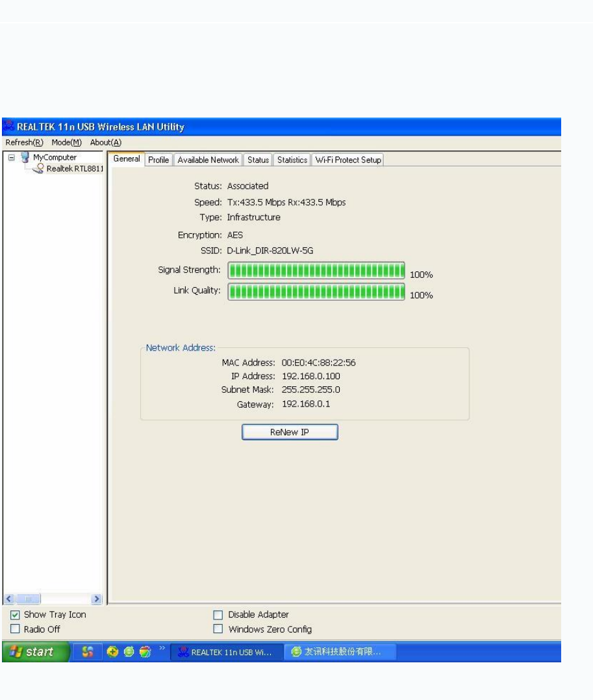Enable Windows Zero Config checkbox

[x=218, y=629]
